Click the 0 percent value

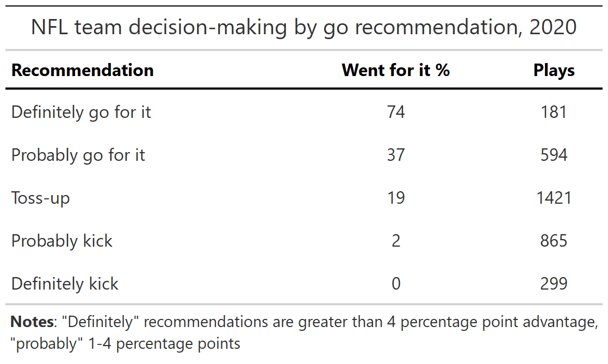tap(395, 284)
